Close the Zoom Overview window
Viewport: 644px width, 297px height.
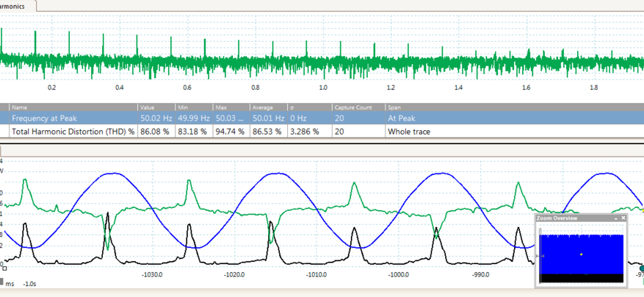623,218
